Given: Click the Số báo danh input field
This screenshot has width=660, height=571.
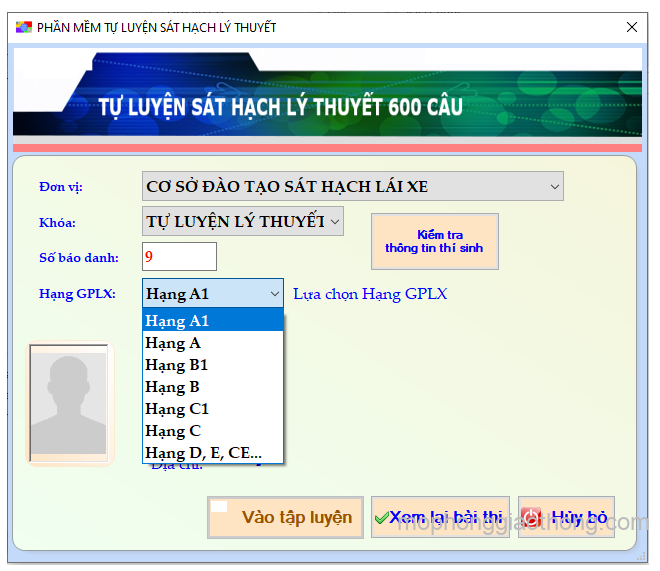Looking at the screenshot, I should click(x=179, y=257).
